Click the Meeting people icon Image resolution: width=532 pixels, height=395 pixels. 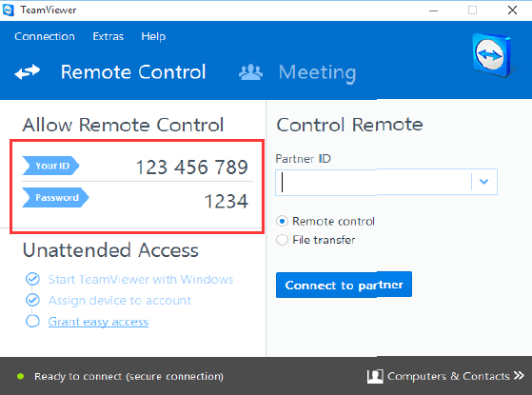250,72
